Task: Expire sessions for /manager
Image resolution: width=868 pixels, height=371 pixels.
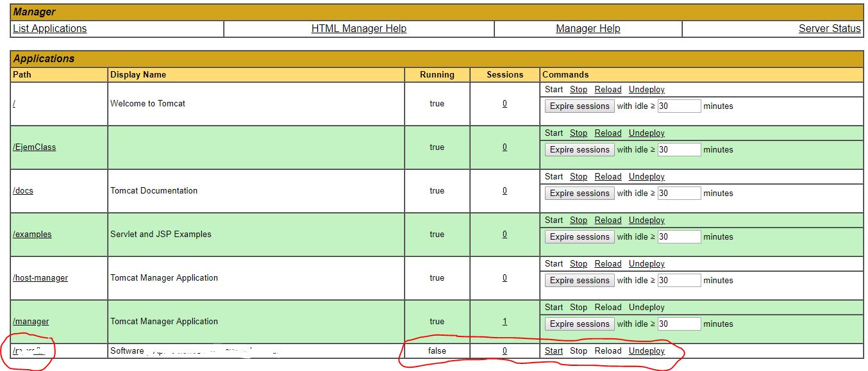Action: [580, 324]
